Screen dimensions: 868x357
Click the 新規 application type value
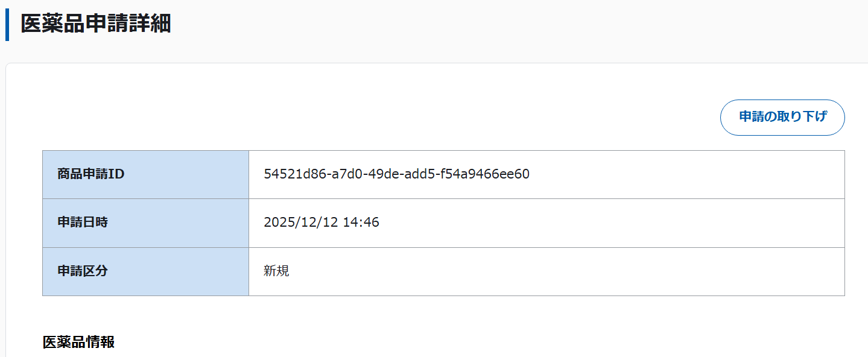[x=277, y=271]
